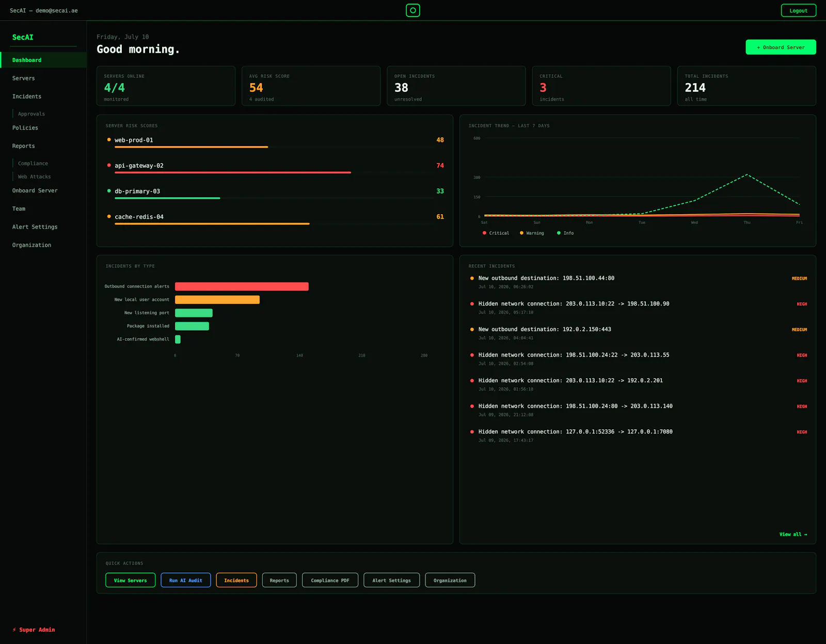Viewport: 826px width, 644px height.
Task: Click the risk score value 74
Action: click(440, 166)
